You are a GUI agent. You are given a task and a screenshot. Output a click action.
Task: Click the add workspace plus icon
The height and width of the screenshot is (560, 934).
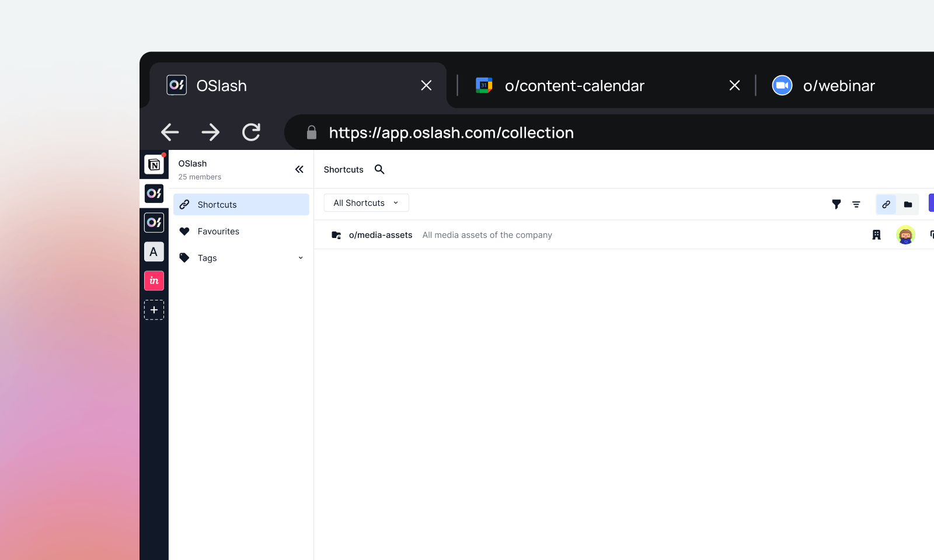tap(154, 310)
